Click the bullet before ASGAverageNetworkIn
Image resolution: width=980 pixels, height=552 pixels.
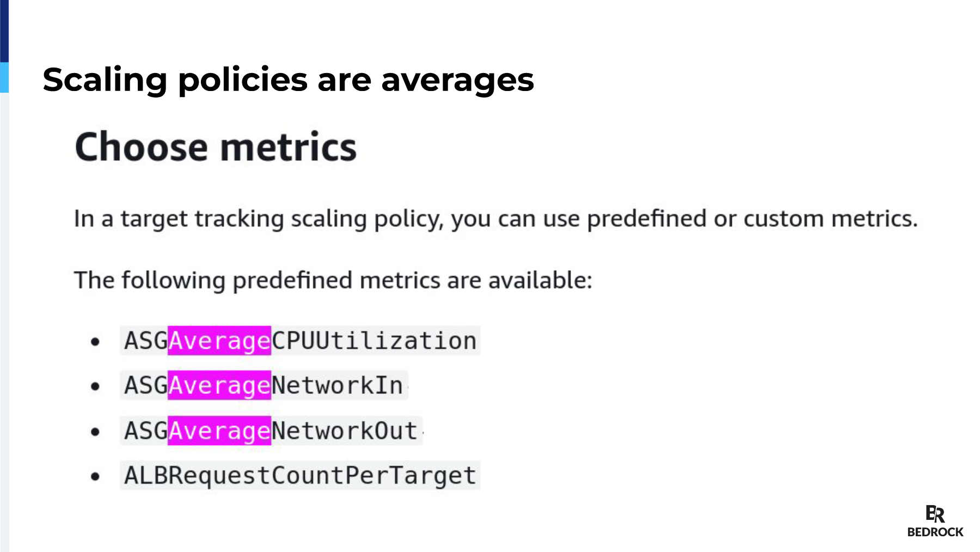coord(96,386)
